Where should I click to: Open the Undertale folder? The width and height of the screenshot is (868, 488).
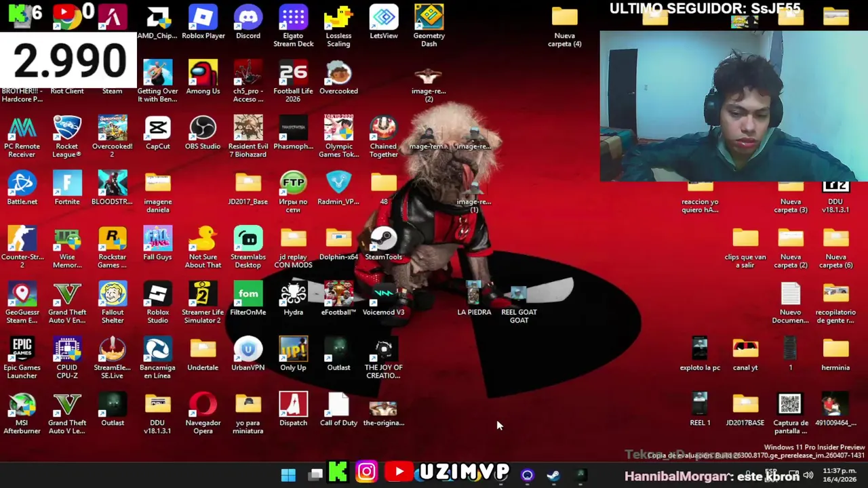(203, 355)
